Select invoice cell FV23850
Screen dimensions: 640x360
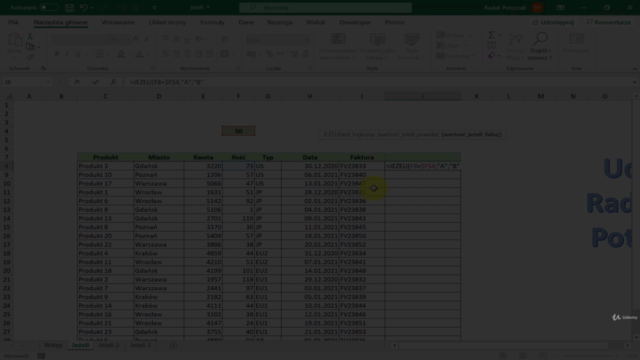pyautogui.click(x=361, y=236)
